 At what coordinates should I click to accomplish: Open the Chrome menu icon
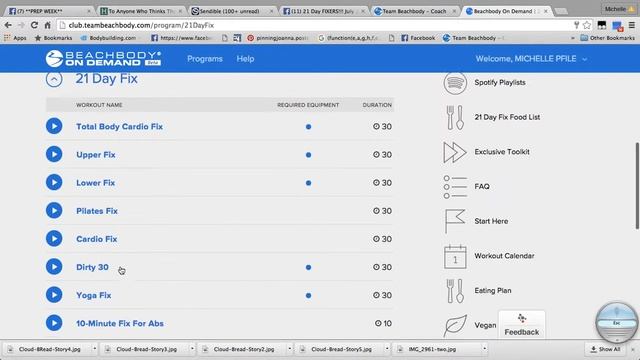tap(632, 25)
